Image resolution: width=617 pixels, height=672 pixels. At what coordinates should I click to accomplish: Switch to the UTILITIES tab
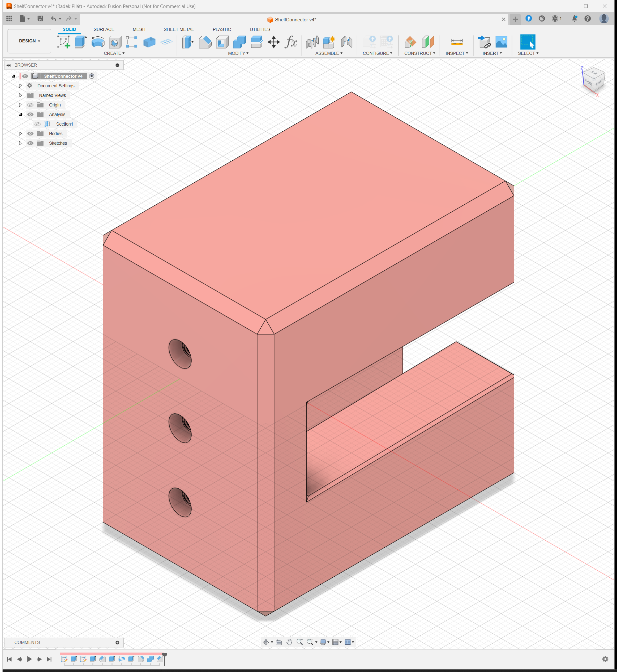260,29
